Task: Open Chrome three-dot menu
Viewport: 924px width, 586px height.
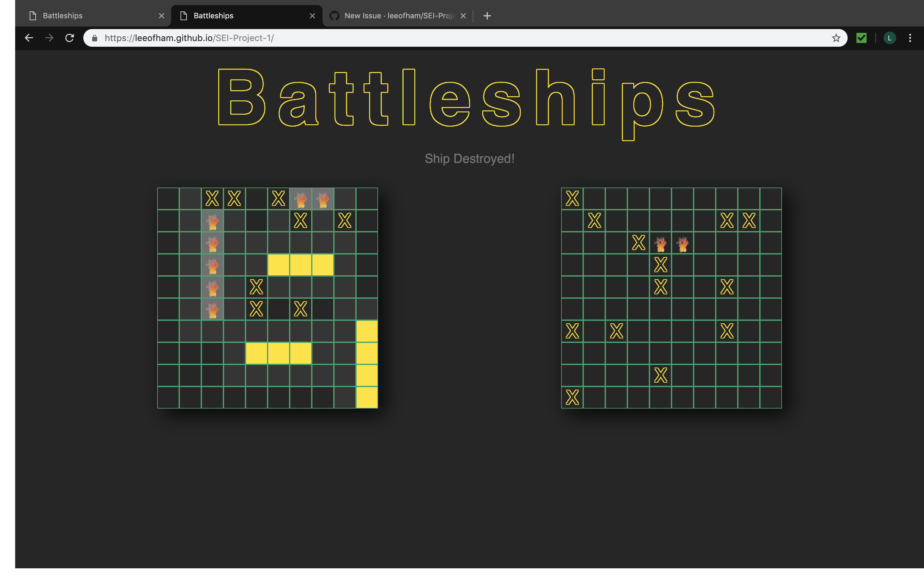Action: 910,38
